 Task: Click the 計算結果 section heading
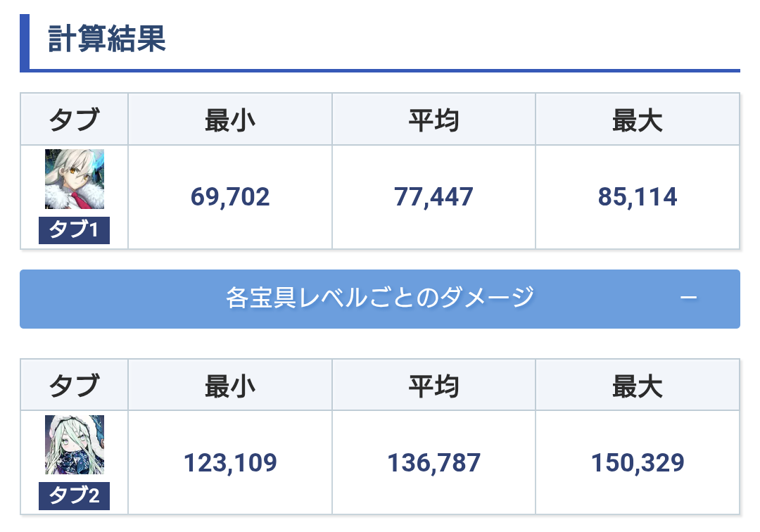107,39
